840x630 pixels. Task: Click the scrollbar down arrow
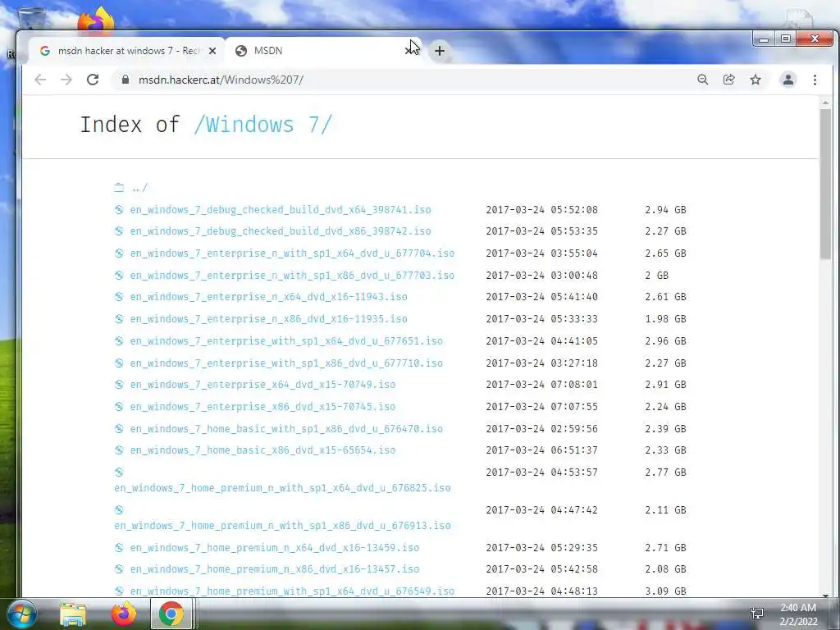[825, 594]
